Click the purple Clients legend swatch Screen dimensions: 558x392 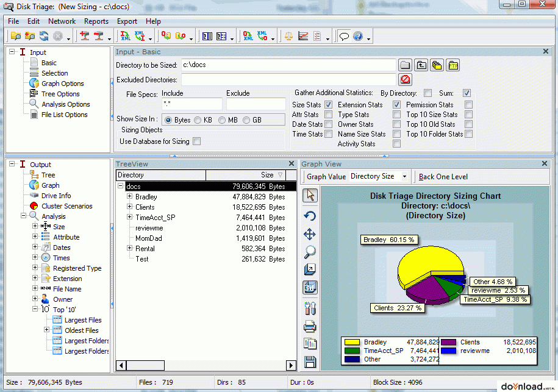click(448, 342)
